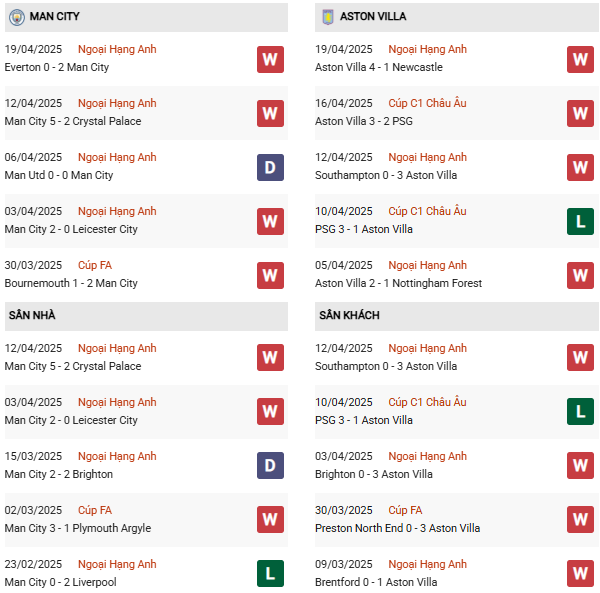Click the Aston Villa club crest icon
This screenshot has width=600, height=593.
[326, 17]
